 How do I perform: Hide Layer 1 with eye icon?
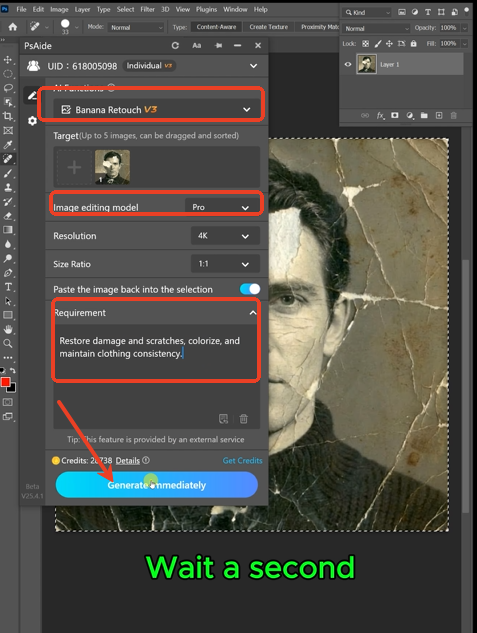347,64
